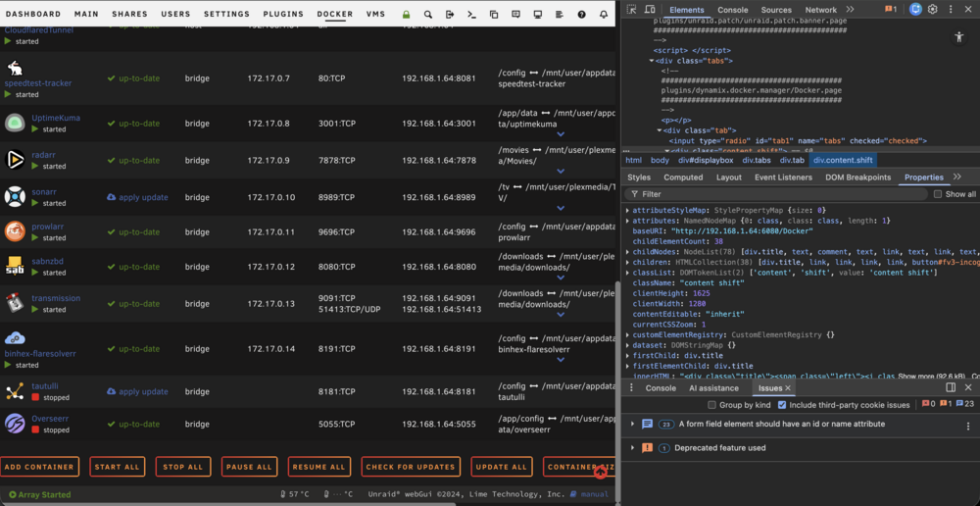This screenshot has width=980, height=506.
Task: Open the sonarr container icon menu
Action: (x=15, y=196)
